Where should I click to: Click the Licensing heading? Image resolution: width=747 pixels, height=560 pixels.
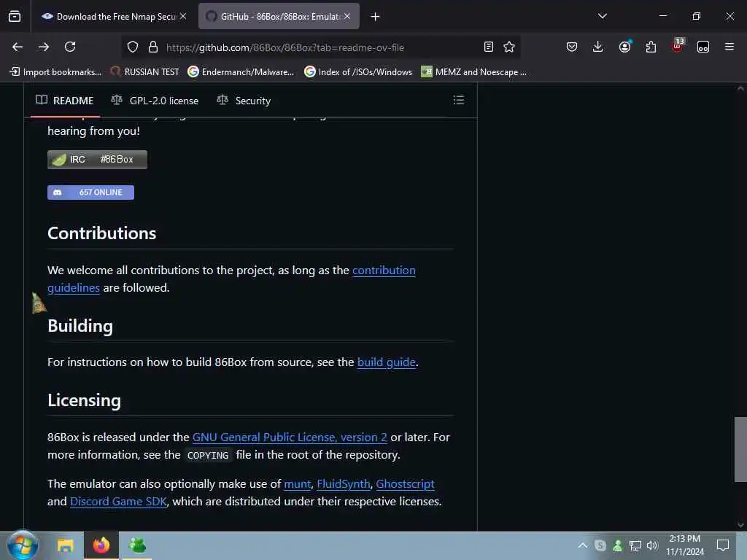(x=85, y=400)
